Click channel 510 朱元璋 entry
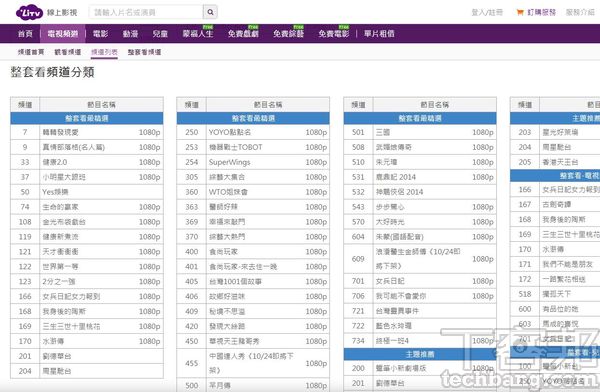Screen dimensions: 600x392 (x=420, y=162)
